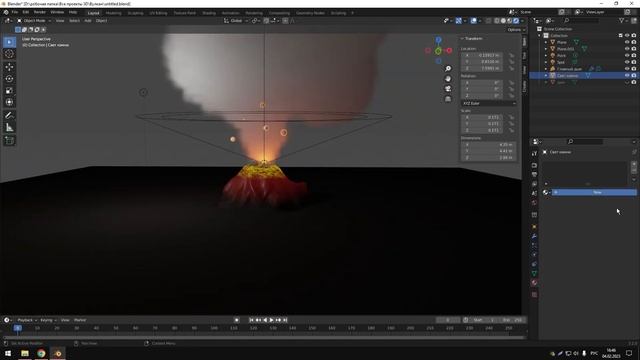Play the animation forward
The width and height of the screenshot is (640, 360).
coord(271,320)
